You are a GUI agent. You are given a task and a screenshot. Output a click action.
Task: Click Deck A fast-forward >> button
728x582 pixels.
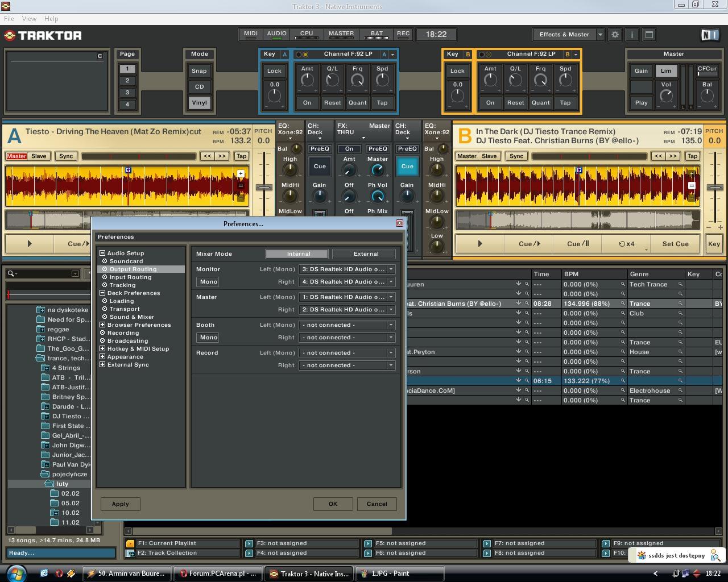pos(222,156)
